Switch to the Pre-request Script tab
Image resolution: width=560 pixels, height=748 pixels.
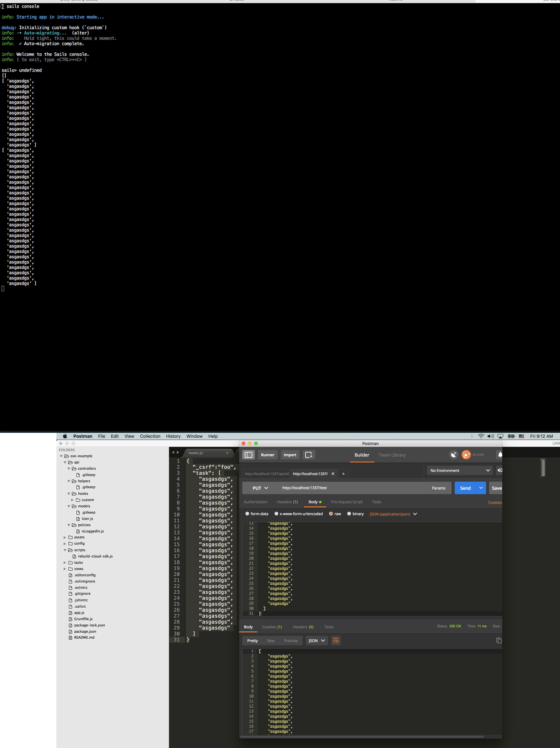[x=347, y=502]
